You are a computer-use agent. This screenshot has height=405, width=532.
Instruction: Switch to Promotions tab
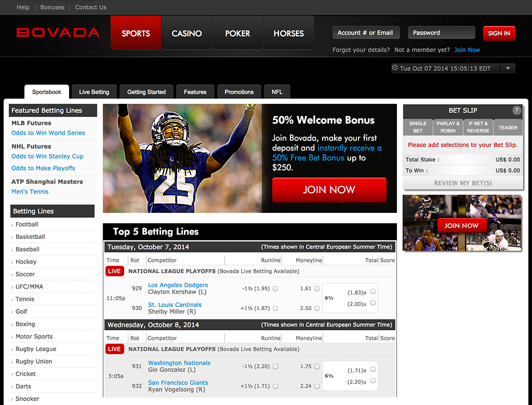click(239, 92)
